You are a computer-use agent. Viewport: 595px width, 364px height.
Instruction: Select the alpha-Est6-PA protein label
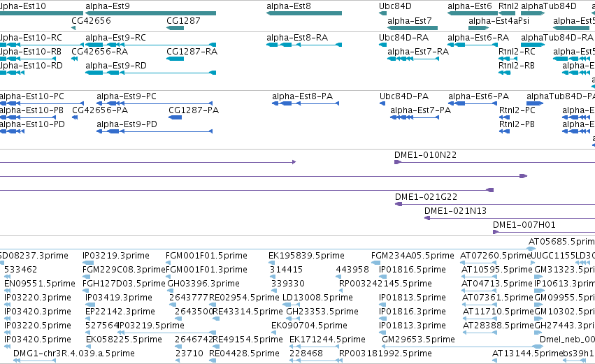(x=478, y=96)
